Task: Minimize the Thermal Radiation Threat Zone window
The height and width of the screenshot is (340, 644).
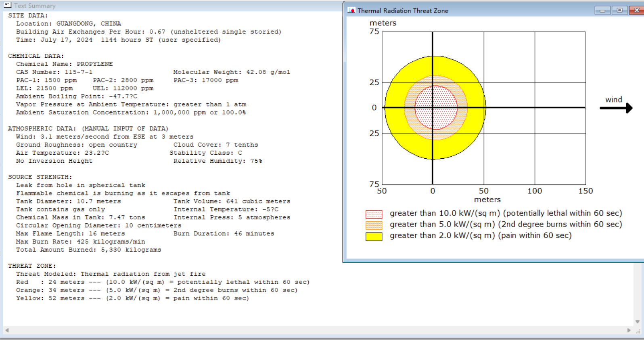Action: (602, 10)
